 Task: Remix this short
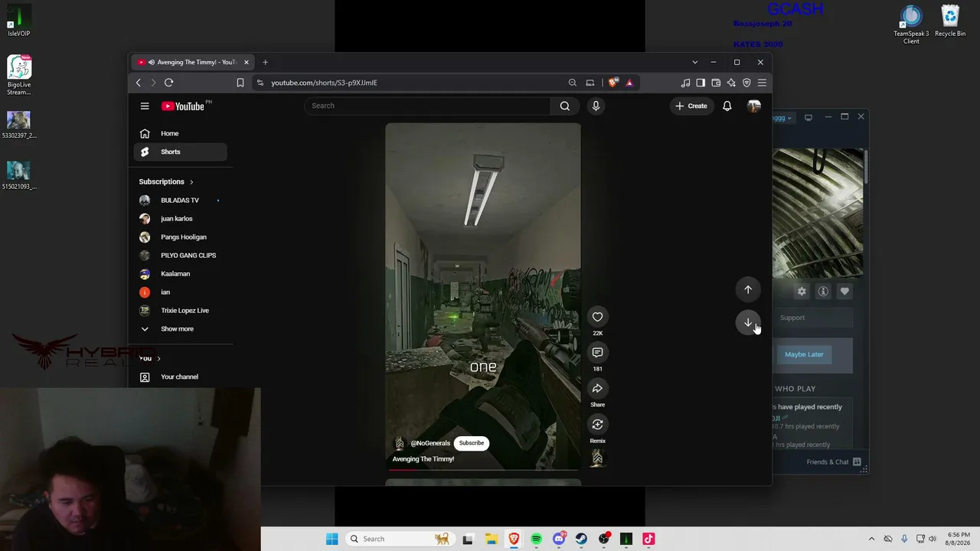click(x=597, y=424)
